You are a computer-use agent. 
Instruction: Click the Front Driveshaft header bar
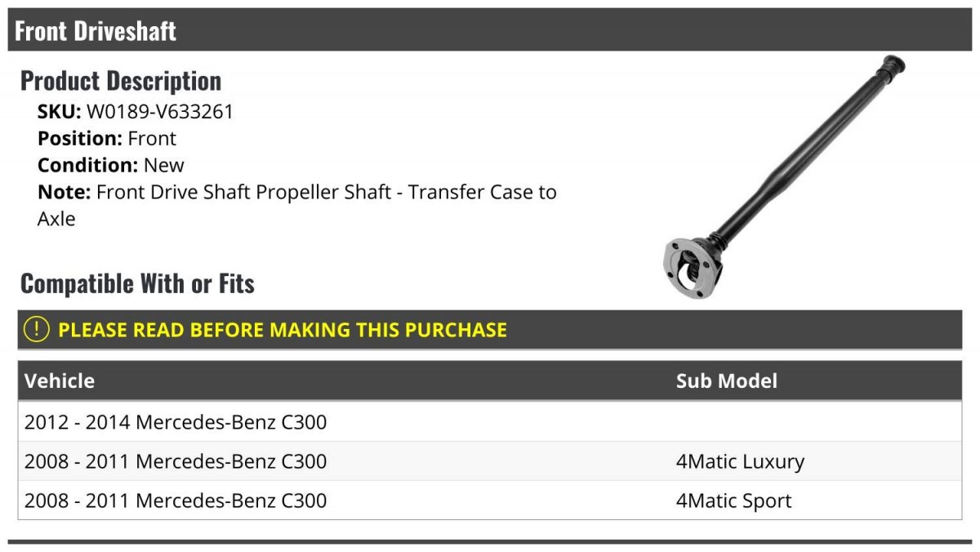pos(490,30)
